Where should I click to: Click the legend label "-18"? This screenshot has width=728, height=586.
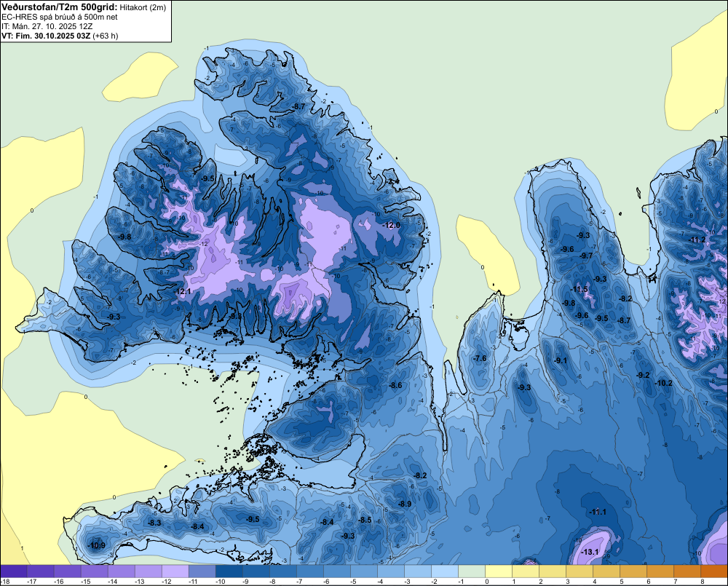coord(5,582)
